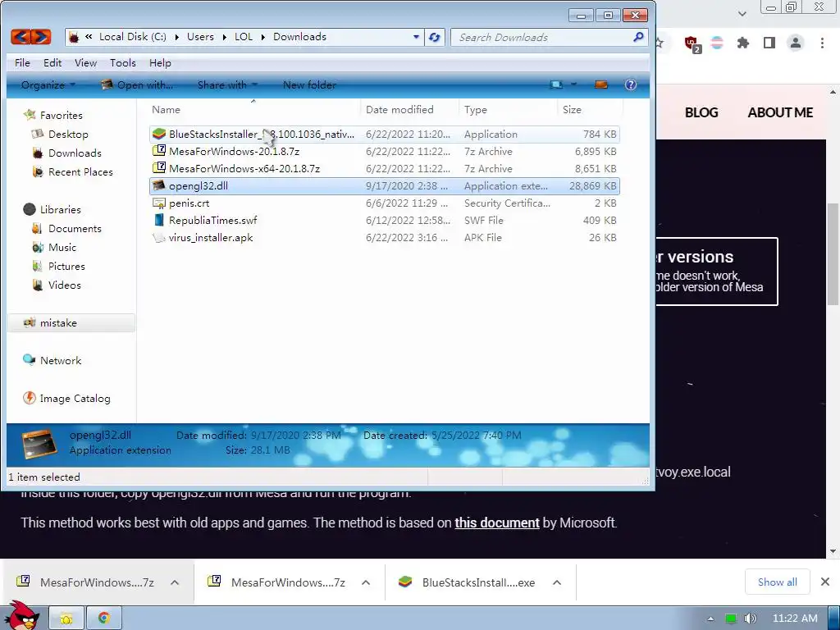Open the View menu
Image resolution: width=840 pixels, height=630 pixels.
[85, 62]
